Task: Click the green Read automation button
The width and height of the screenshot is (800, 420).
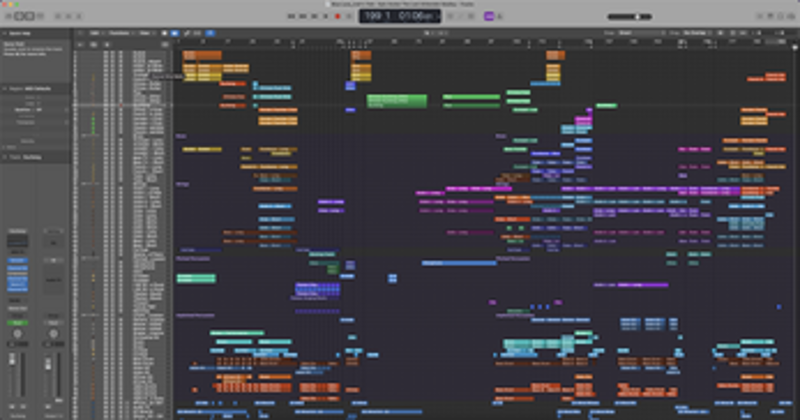Action: [x=17, y=323]
